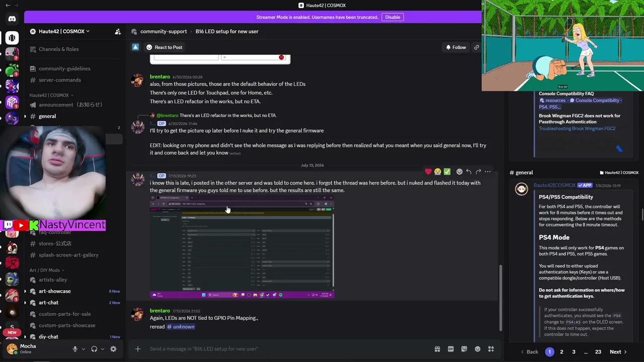Image resolution: width=644 pixels, height=362 pixels.
Task: Open the apps launcher icon
Action: click(x=491, y=349)
